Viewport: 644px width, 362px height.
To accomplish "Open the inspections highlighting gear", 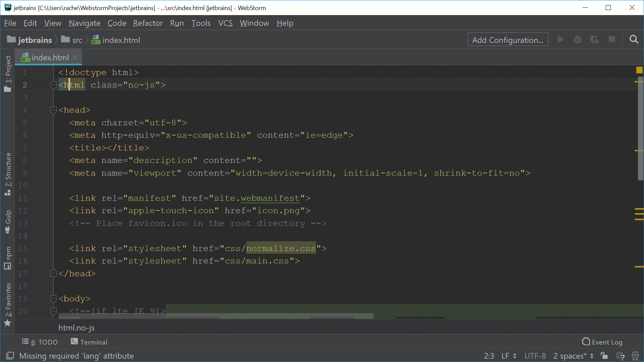I will click(x=620, y=356).
